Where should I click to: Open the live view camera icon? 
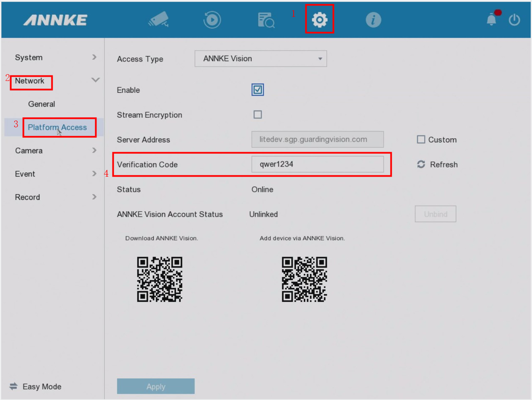[159, 20]
